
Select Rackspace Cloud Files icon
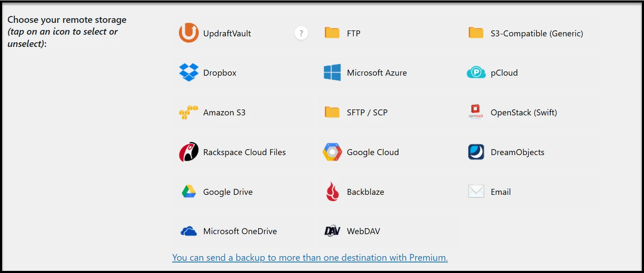189,152
